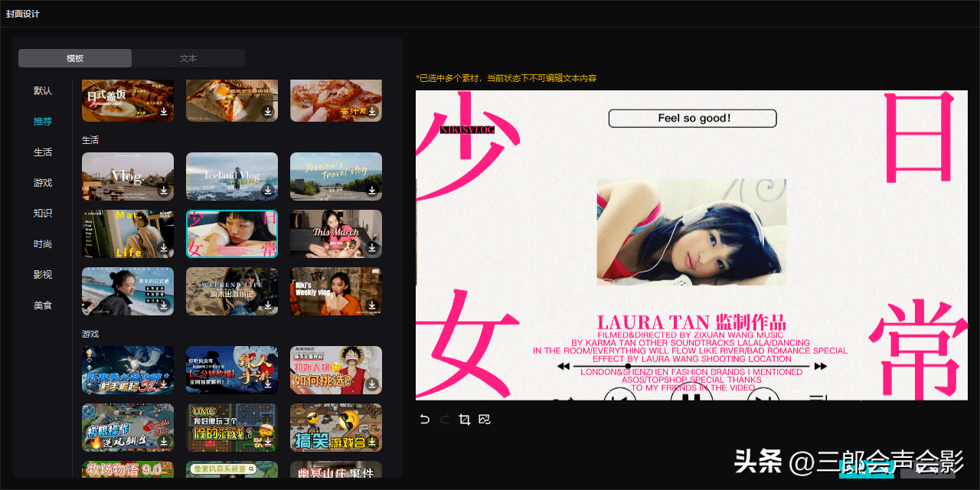Switch to the 模板 tab

point(75,58)
